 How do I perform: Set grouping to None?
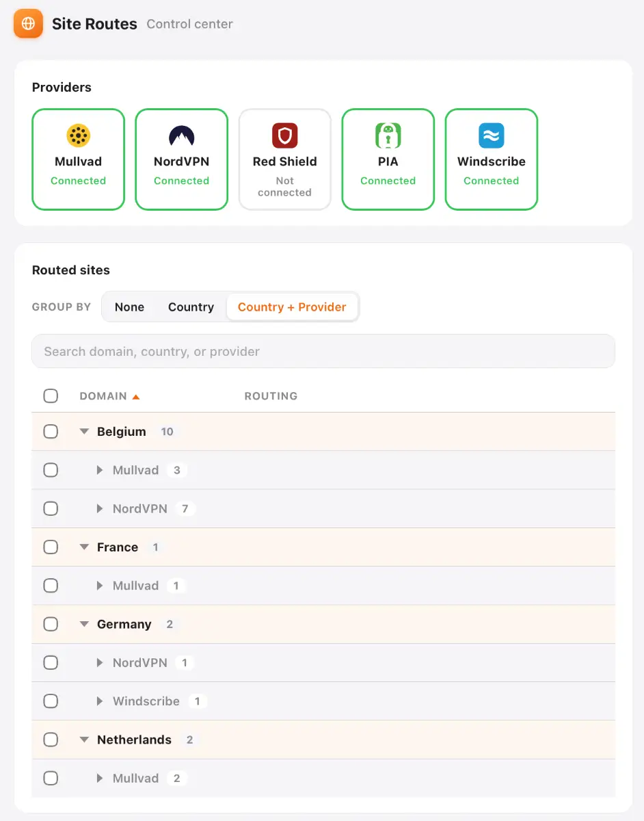(x=129, y=307)
